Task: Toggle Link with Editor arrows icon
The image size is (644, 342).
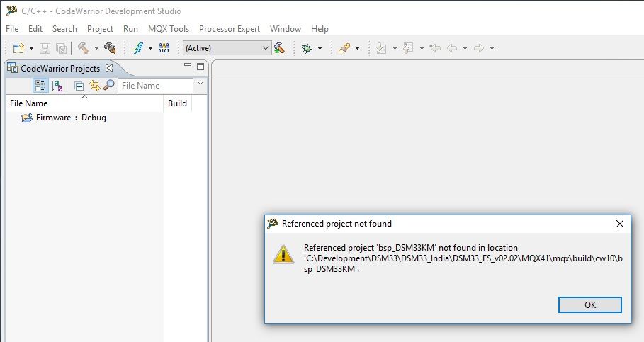Action: [x=94, y=86]
